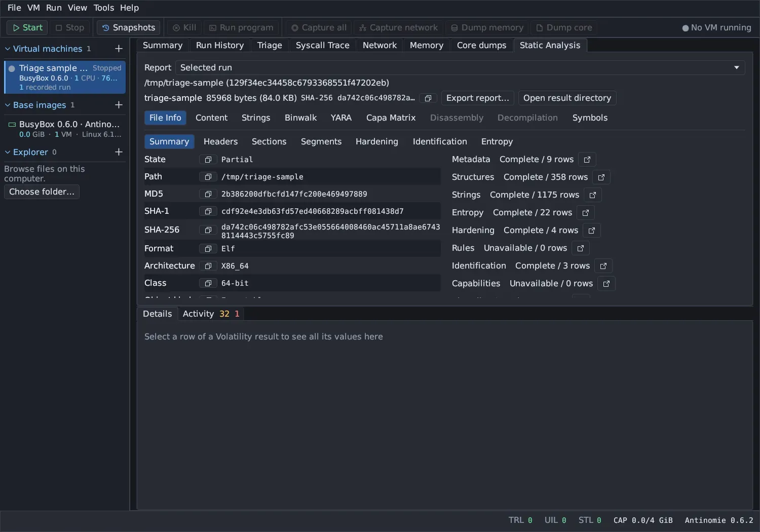Show the Headers sub-tab
The height and width of the screenshot is (532, 760).
(x=220, y=142)
